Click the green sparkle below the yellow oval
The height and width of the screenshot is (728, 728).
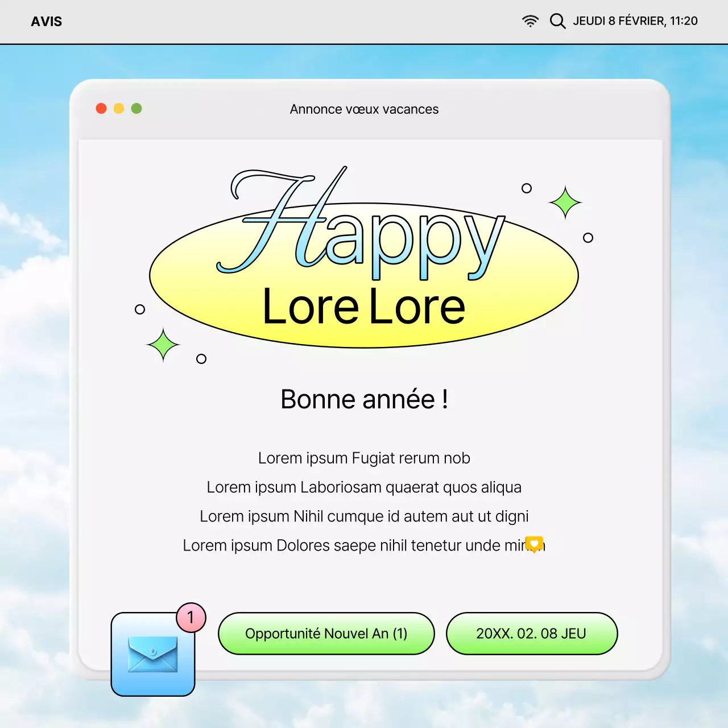click(163, 345)
